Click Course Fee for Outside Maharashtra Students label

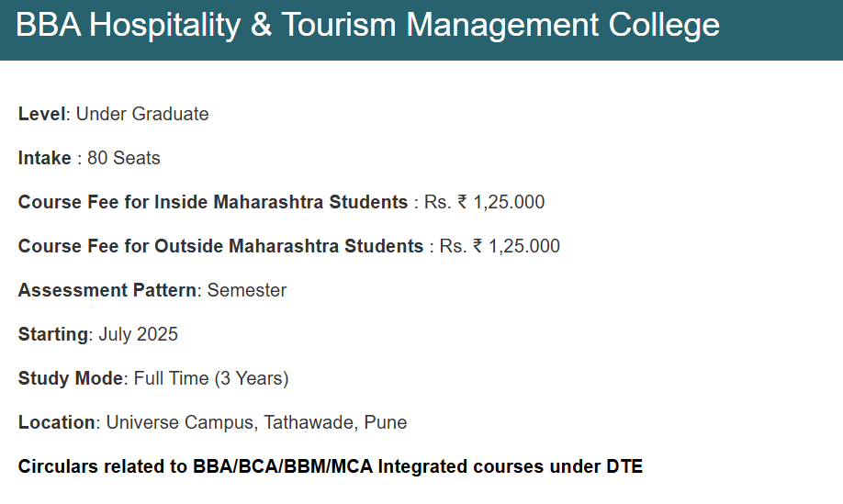point(220,246)
